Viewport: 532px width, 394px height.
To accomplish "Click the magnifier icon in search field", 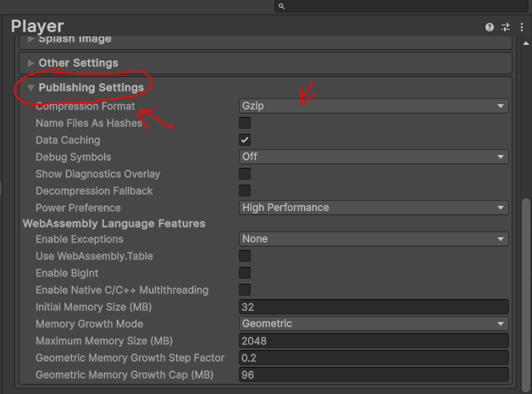I will pyautogui.click(x=281, y=6).
